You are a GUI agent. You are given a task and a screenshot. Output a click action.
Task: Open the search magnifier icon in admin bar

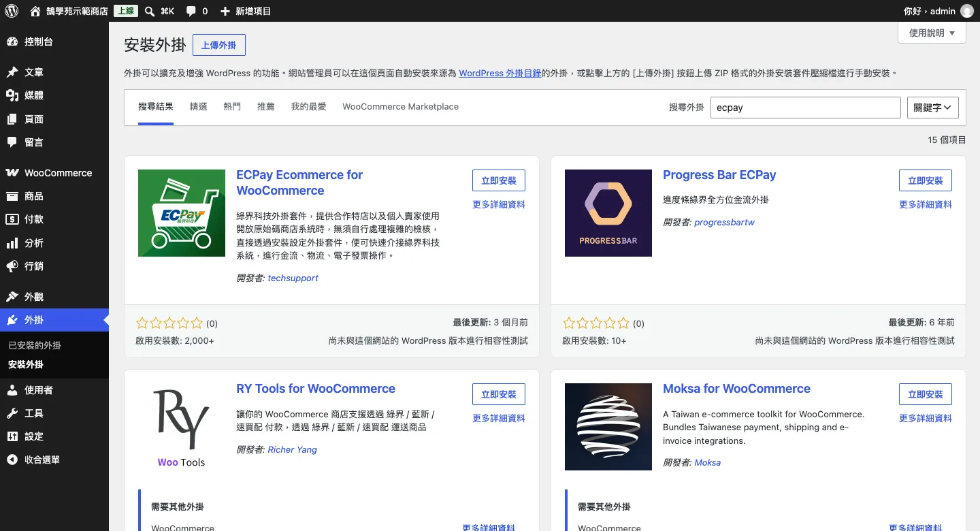(x=150, y=11)
